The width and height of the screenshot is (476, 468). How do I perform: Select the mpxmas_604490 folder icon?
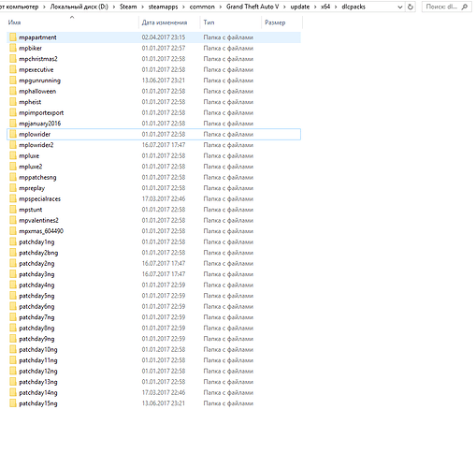(13, 231)
